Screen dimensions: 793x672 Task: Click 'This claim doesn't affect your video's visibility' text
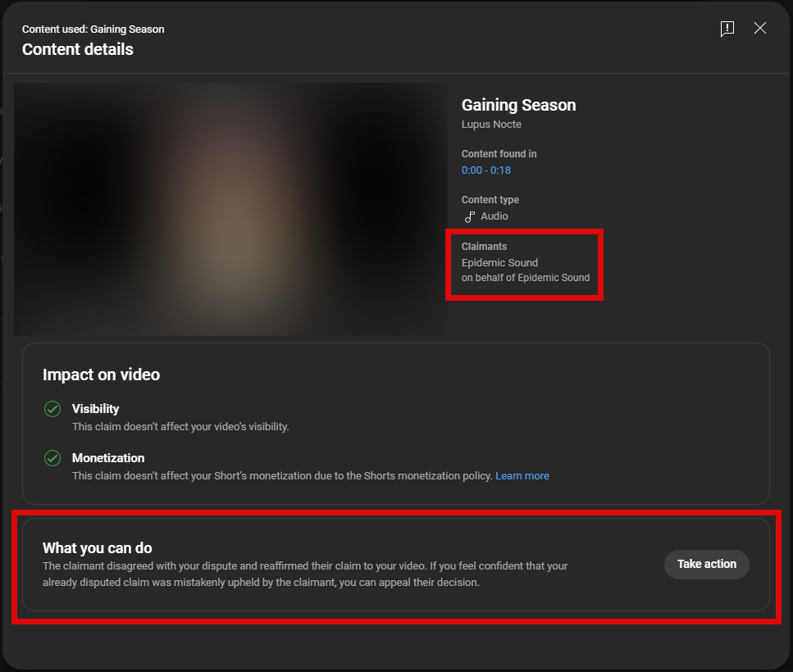point(180,427)
